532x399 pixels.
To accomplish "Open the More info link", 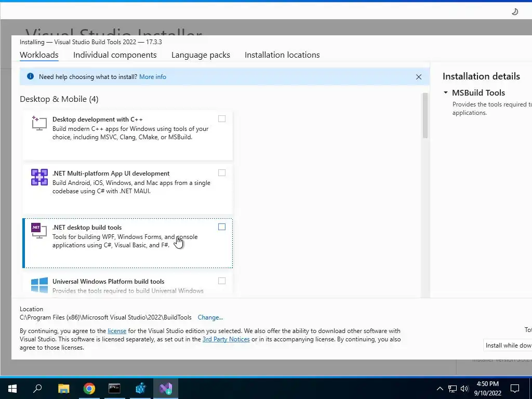I will click(x=153, y=77).
